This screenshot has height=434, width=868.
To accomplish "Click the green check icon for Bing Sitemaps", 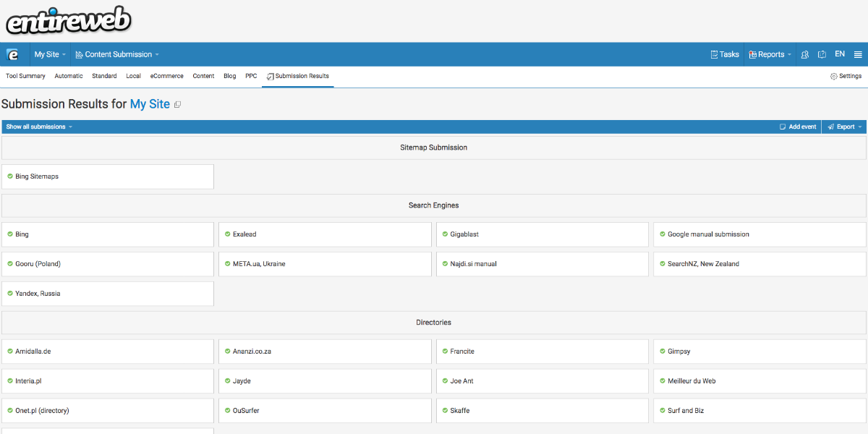I will (x=10, y=176).
